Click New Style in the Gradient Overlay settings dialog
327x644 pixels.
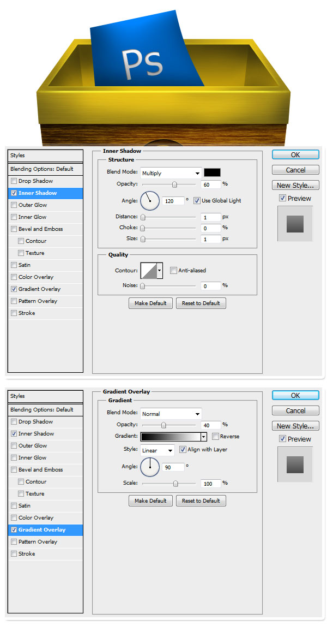[x=295, y=426]
